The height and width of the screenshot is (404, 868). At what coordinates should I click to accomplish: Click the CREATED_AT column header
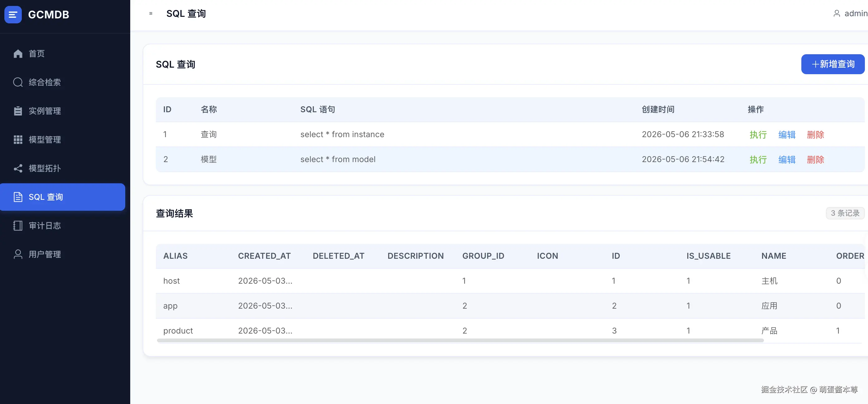264,256
